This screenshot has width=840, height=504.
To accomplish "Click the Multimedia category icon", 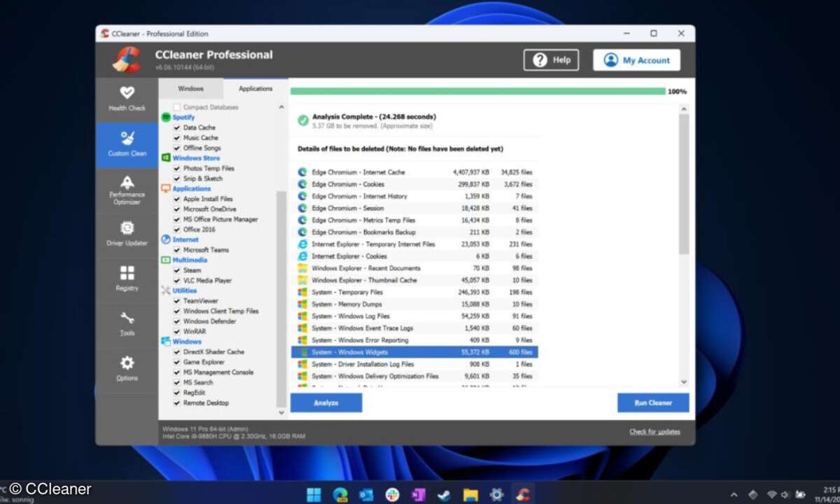I will pyautogui.click(x=166, y=260).
